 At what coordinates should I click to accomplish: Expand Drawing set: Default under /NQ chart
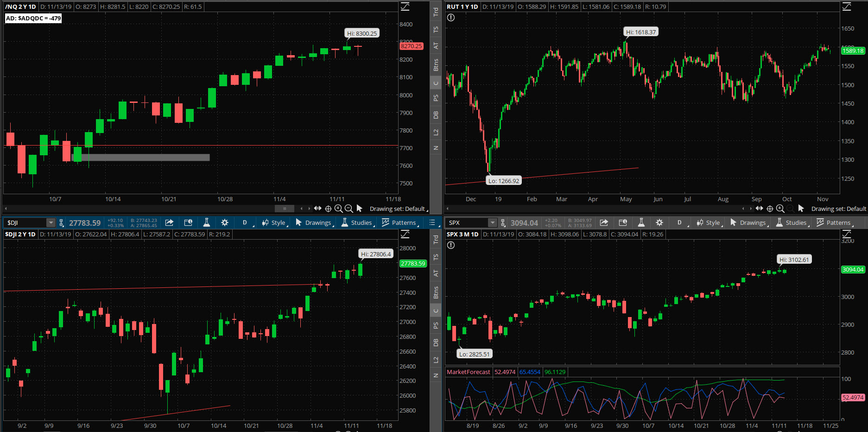pyautogui.click(x=399, y=209)
